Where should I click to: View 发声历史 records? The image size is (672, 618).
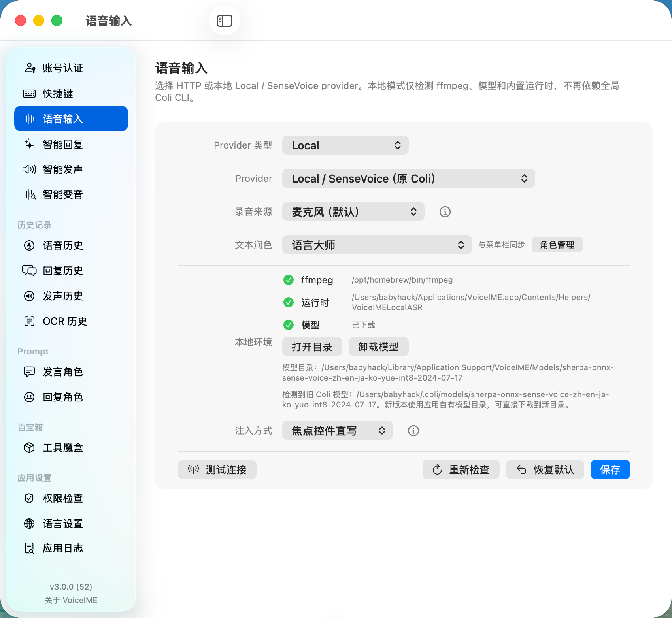pos(71,296)
